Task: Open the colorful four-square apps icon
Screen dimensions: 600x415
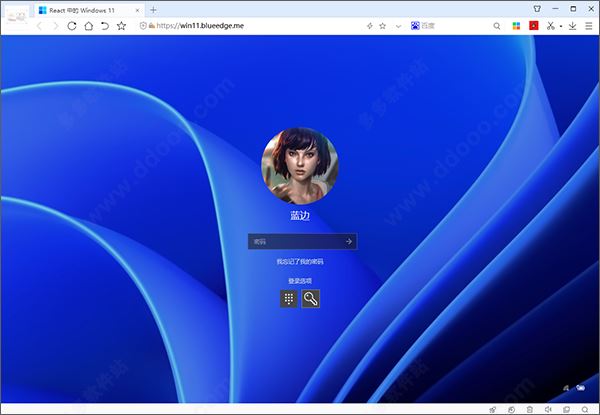Action: click(x=516, y=26)
